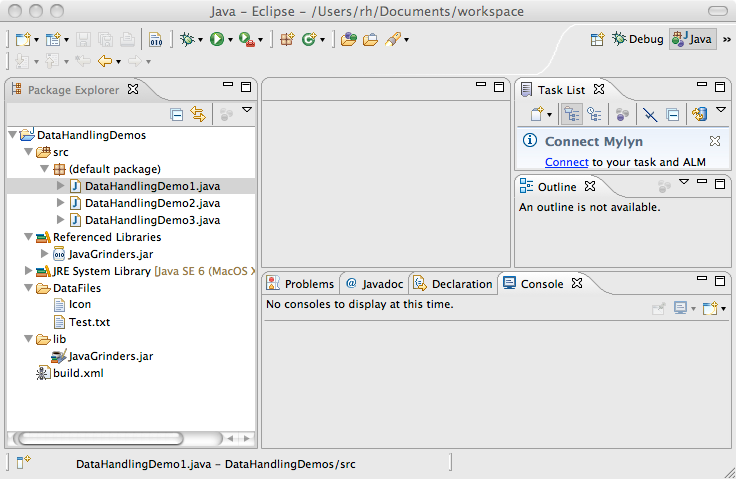Collapse the DataFiles folder node
Viewport: 736px width, 479px height.
coord(29,287)
